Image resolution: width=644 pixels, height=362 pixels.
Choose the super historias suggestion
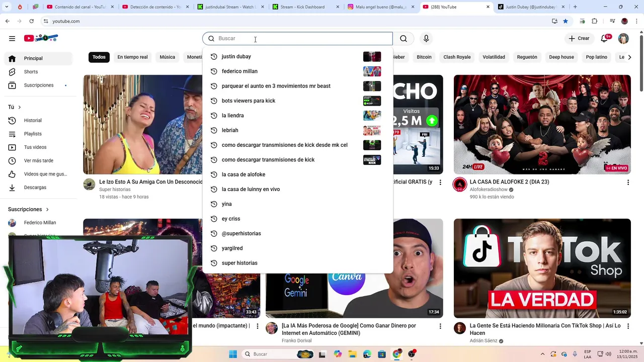[297, 263]
